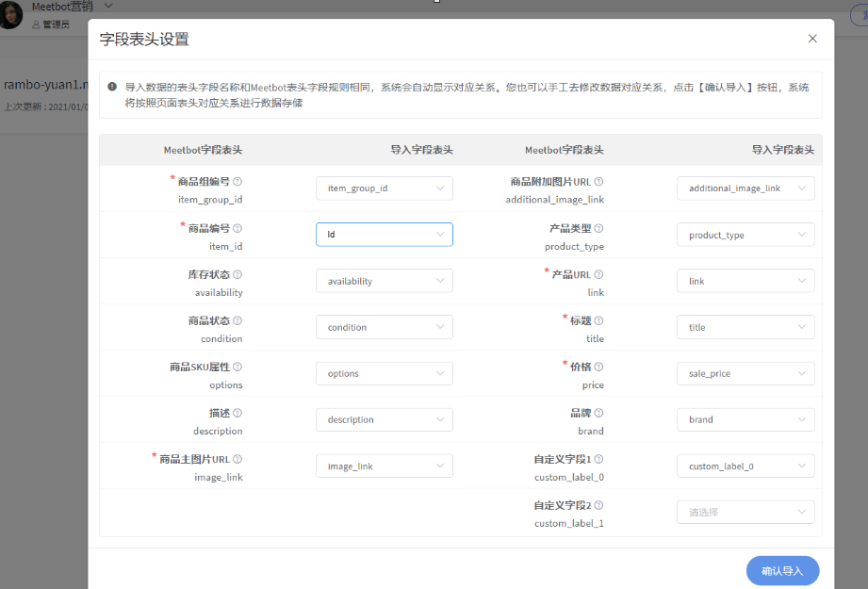Viewport: 868px width, 589px height.
Task: Click help icon next to 库存状态
Action: [237, 274]
